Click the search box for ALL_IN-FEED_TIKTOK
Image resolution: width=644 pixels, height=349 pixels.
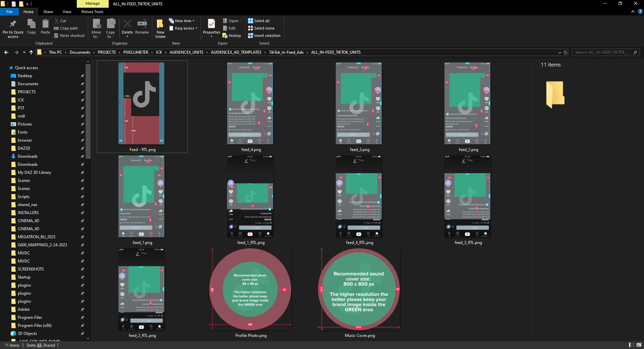click(x=606, y=52)
